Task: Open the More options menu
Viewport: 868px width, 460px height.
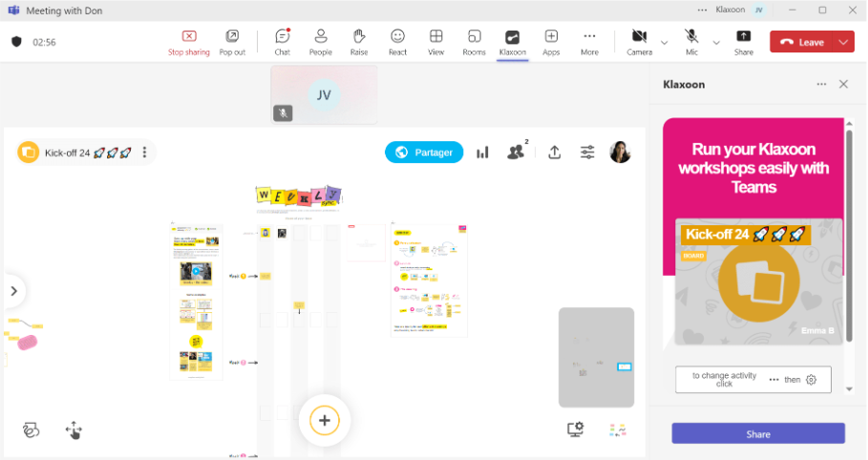Action: (x=589, y=41)
